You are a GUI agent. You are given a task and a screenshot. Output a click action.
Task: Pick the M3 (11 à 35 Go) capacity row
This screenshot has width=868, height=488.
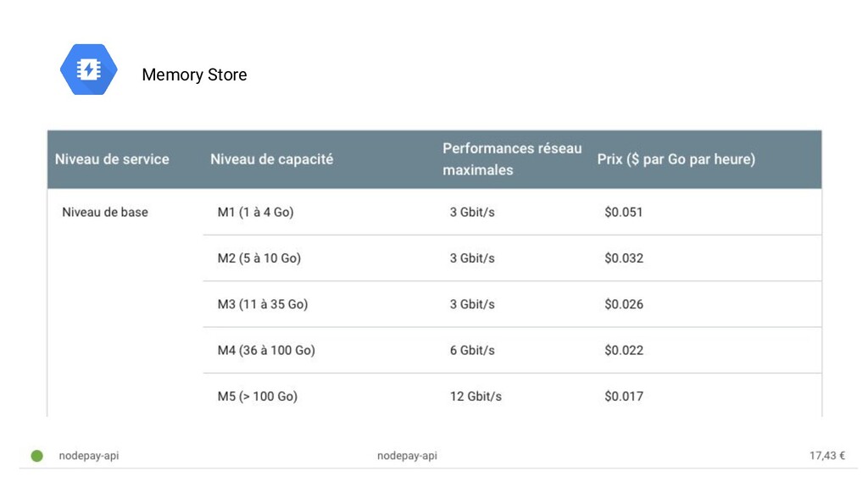(262, 304)
